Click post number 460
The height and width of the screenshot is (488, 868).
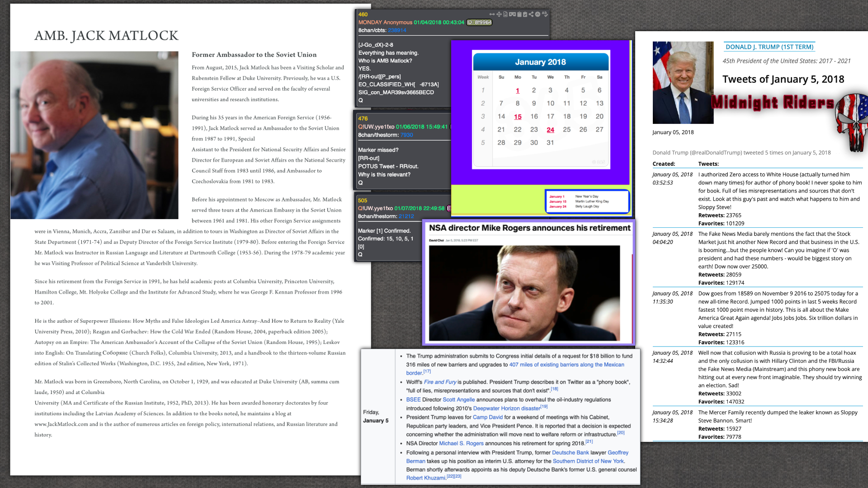point(363,14)
